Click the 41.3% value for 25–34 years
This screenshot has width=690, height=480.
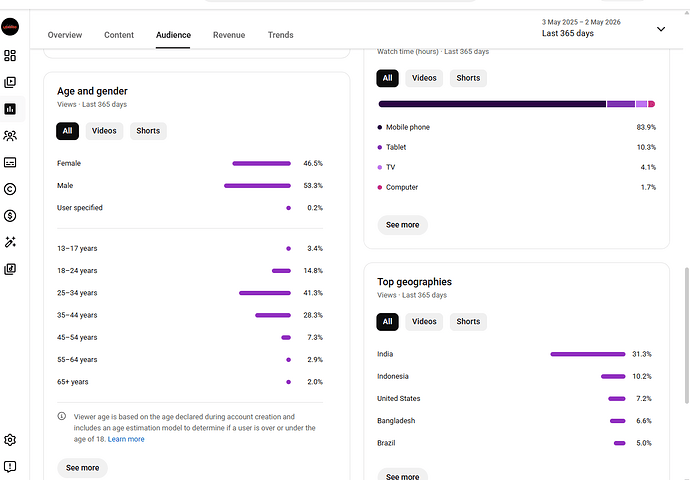(313, 293)
